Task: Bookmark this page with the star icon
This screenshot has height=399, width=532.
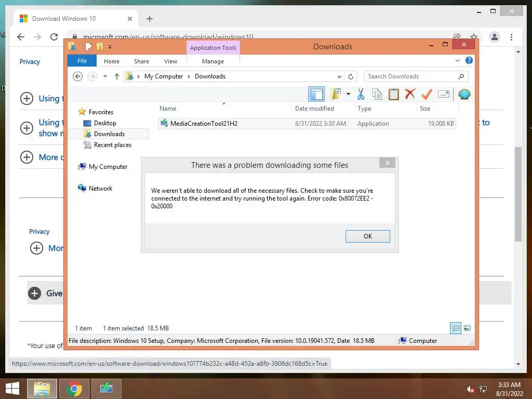Action: click(x=474, y=36)
